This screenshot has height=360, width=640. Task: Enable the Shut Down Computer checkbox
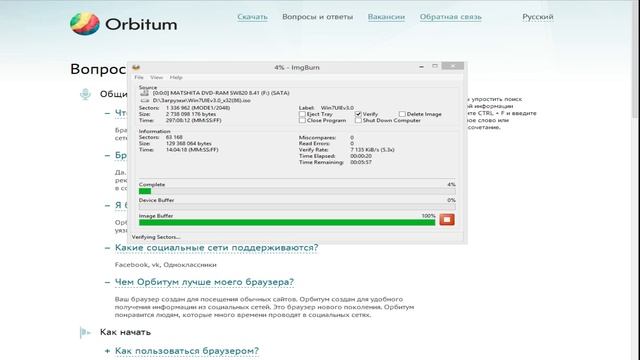coord(358,120)
